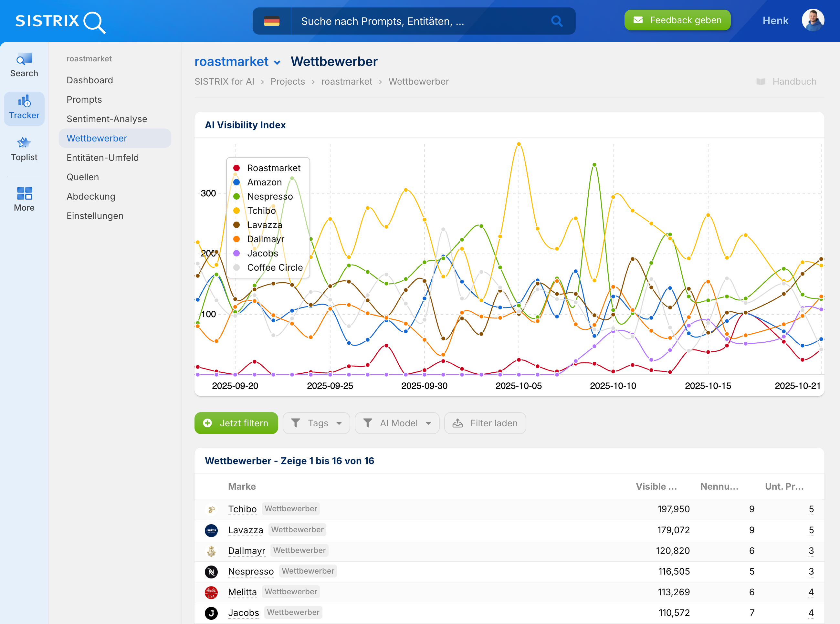The width and height of the screenshot is (840, 624).
Task: Open the Handbuch book icon
Action: coord(761,81)
